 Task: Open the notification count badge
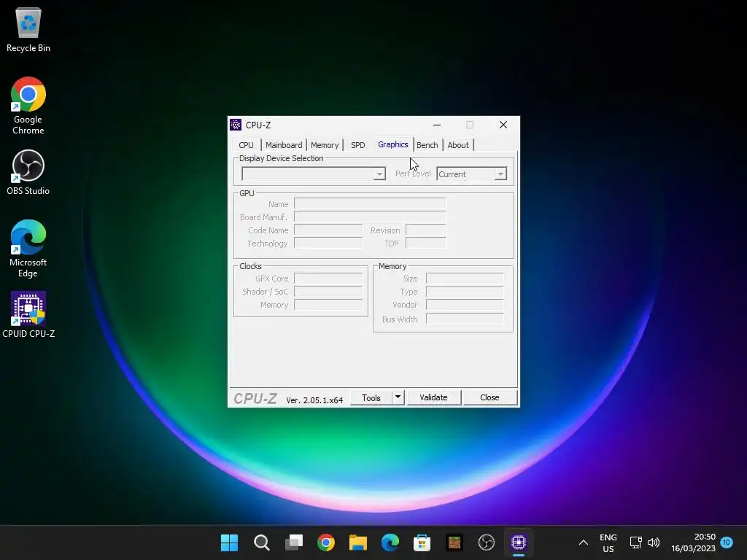726,542
